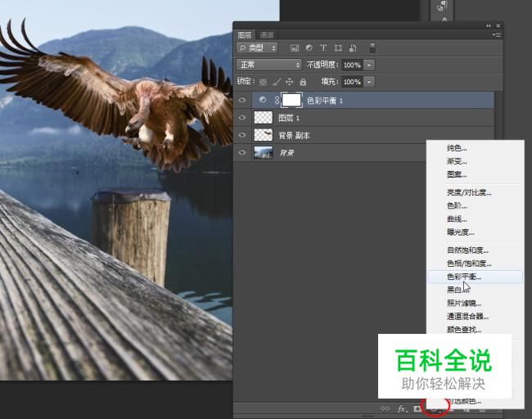Add a layer mask using bottom icon
Screen dimensions: 532x419
point(417,409)
